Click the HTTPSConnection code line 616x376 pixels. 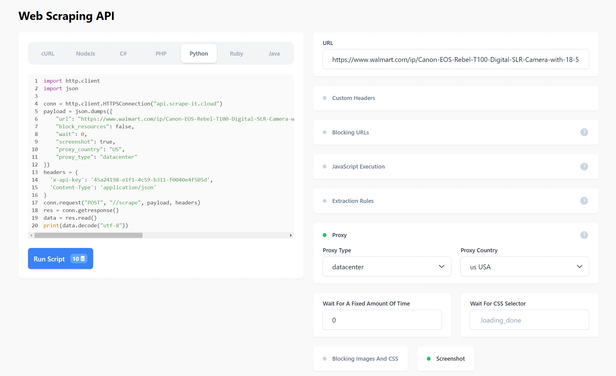133,104
